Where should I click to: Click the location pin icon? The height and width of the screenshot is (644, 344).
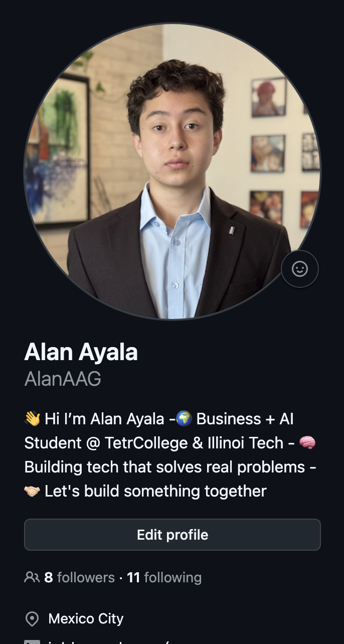(x=32, y=619)
